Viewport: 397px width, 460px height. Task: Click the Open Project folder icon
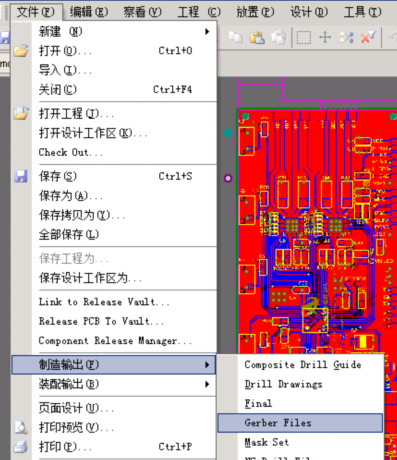coord(21,113)
